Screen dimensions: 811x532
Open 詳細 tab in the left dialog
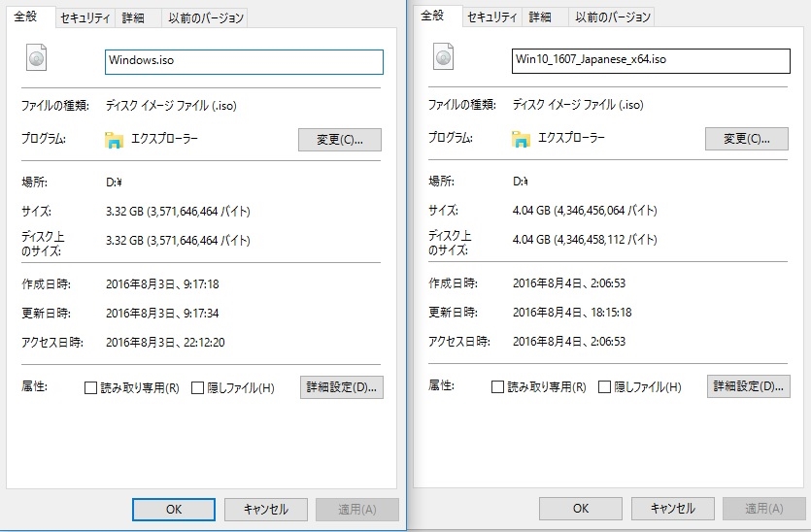pos(131,18)
